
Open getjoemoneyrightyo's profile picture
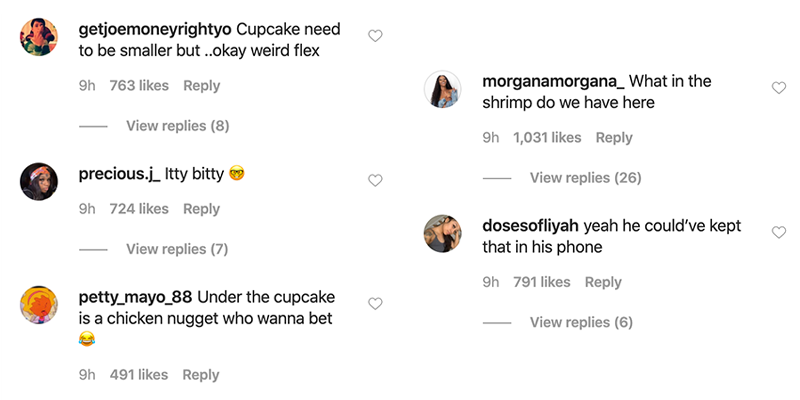(39, 40)
